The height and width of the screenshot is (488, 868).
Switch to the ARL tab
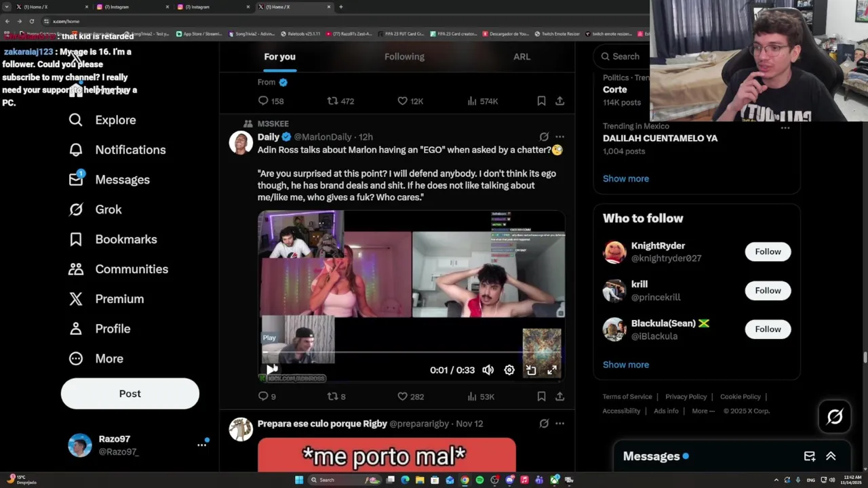(x=521, y=56)
